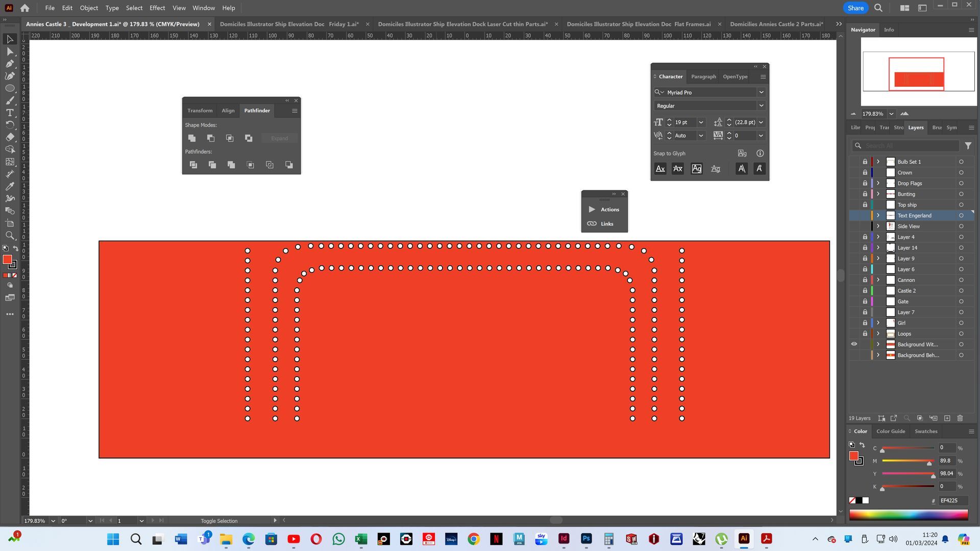Unlock the Bulb Set 1 layer
Image resolution: width=980 pixels, height=551 pixels.
pyautogui.click(x=865, y=162)
